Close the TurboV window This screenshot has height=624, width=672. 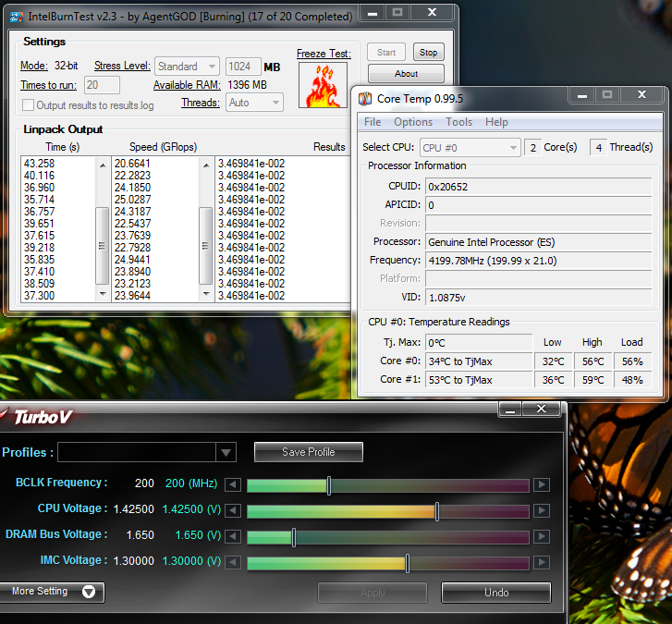click(542, 410)
